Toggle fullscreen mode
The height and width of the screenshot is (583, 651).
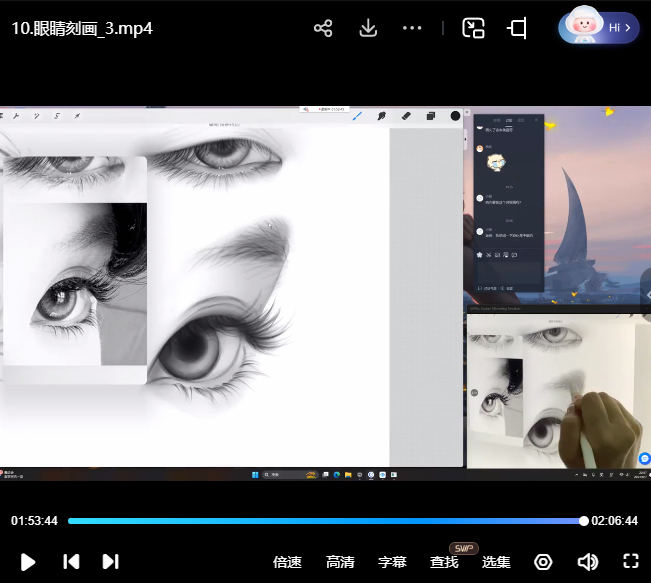tap(631, 561)
